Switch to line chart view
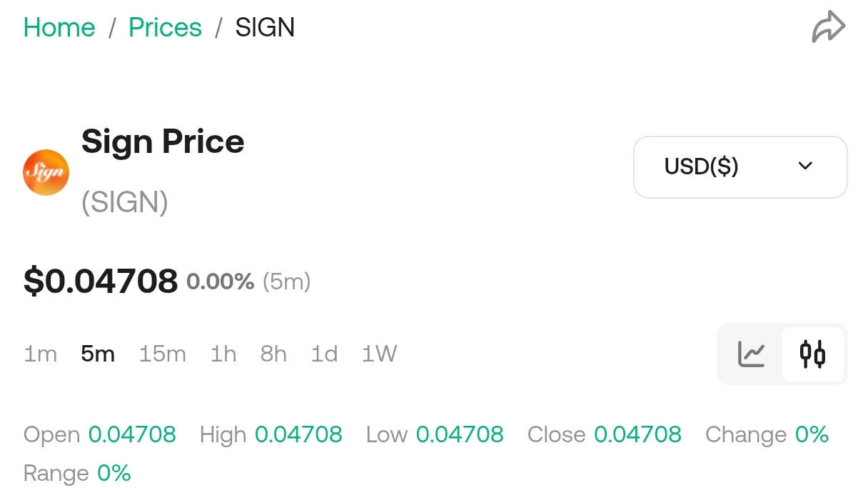Screen dimensions: 868x488 [x=751, y=354]
